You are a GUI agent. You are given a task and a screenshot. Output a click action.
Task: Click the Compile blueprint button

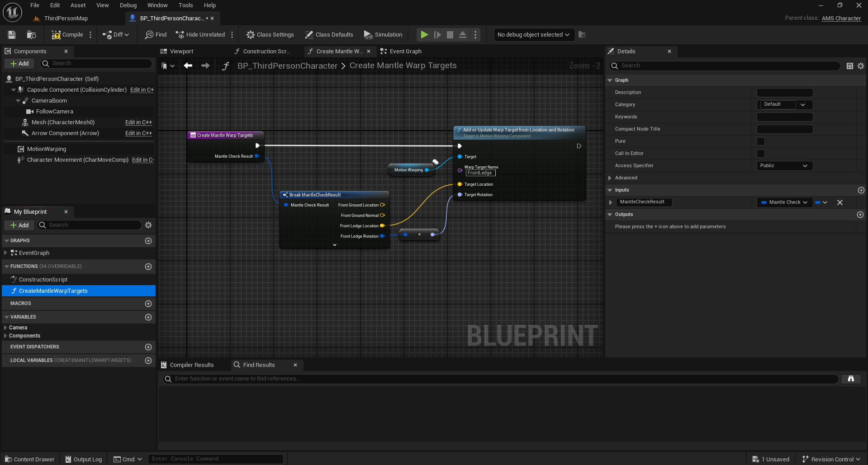point(67,35)
